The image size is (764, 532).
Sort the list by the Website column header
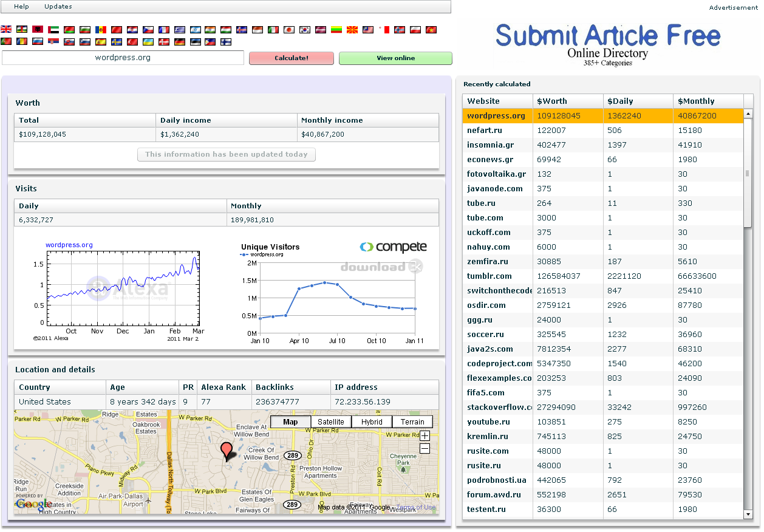(497, 101)
